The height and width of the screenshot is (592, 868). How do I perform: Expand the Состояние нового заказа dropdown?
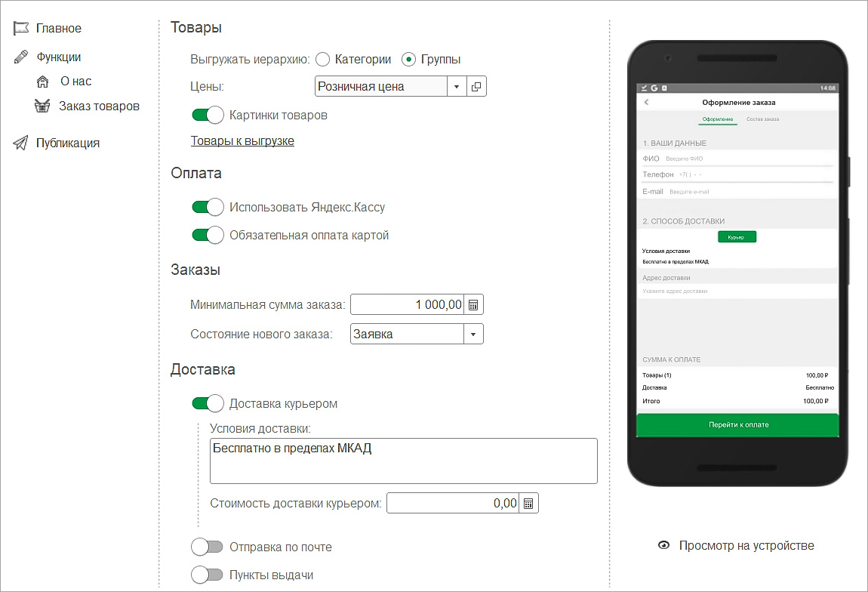475,333
